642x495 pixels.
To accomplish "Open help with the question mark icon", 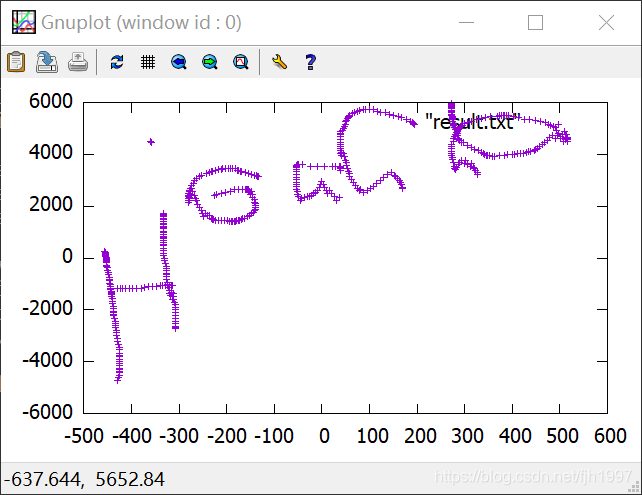I will coord(310,62).
